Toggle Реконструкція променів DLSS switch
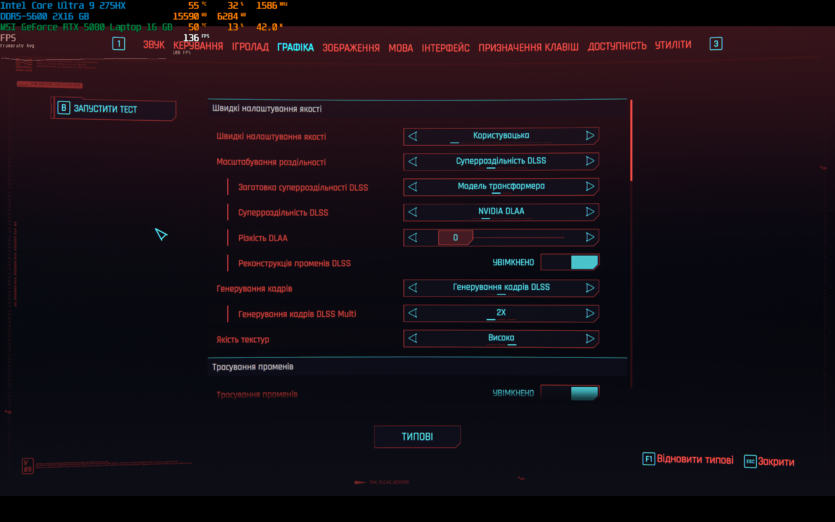Viewport: 835px width, 522px height. coord(570,262)
